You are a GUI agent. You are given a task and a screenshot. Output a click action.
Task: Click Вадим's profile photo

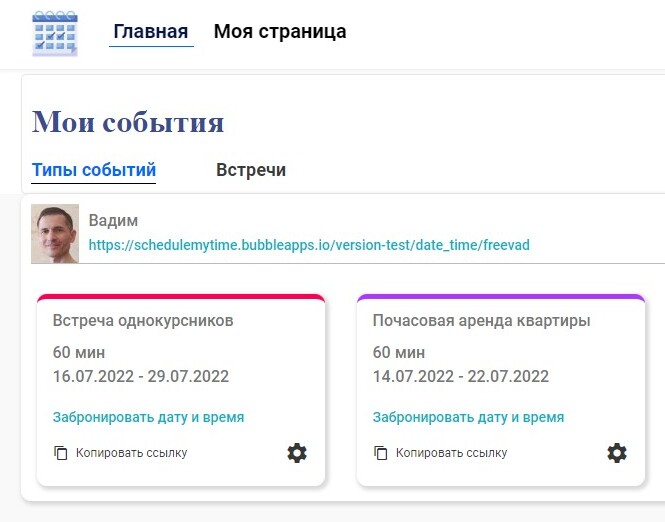coord(55,234)
